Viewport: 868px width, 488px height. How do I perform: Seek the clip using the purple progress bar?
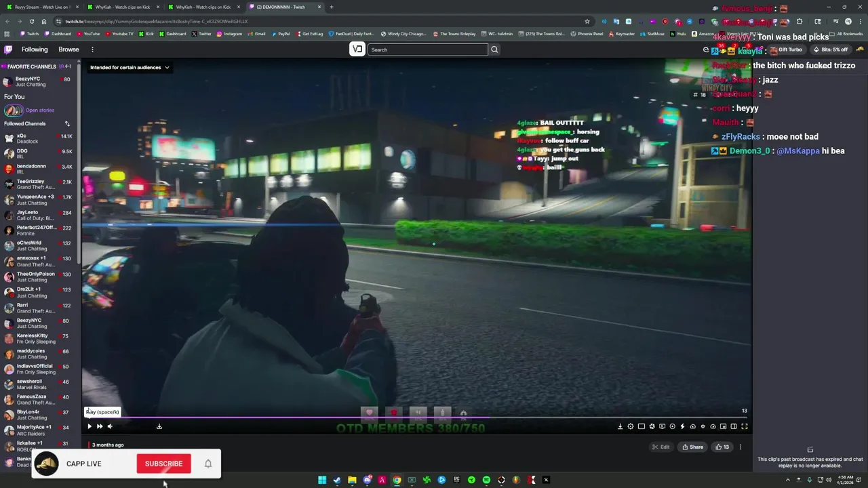416,418
